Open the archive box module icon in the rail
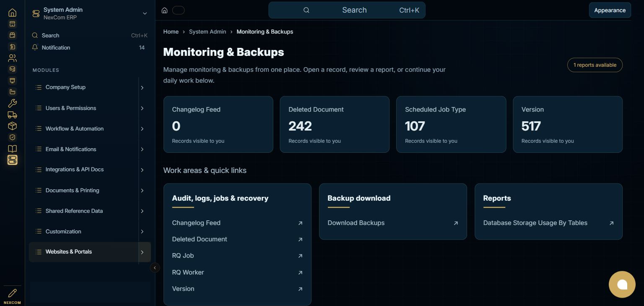Screen dimensions: 644x306 click(x=13, y=24)
